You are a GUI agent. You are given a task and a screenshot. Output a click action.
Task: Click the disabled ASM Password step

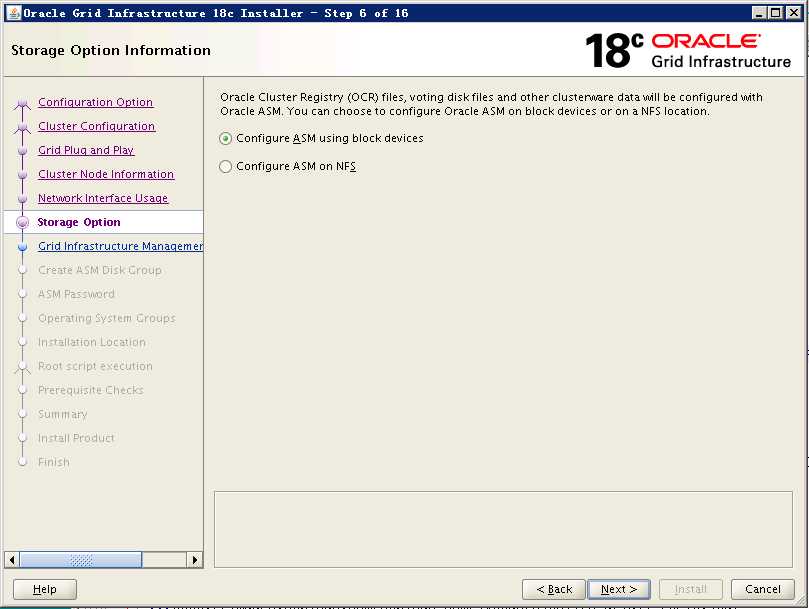pos(76,294)
